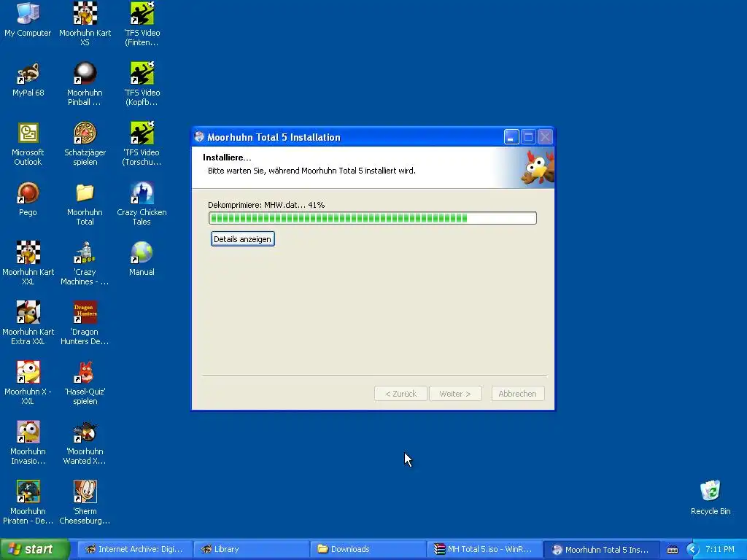Click the < Zurück button
Screen dimensions: 747x560
click(x=400, y=394)
